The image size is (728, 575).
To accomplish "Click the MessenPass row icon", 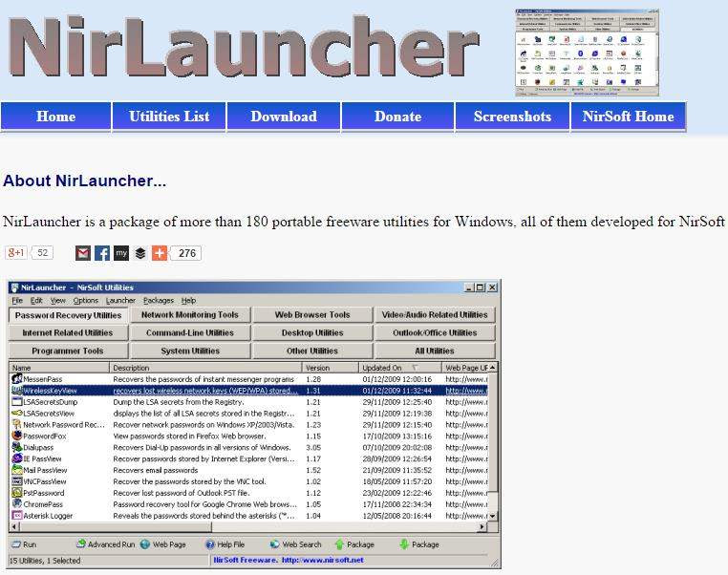I will (x=17, y=378).
